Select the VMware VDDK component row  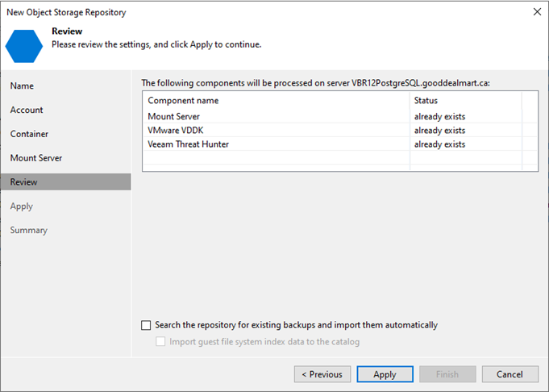340,131
